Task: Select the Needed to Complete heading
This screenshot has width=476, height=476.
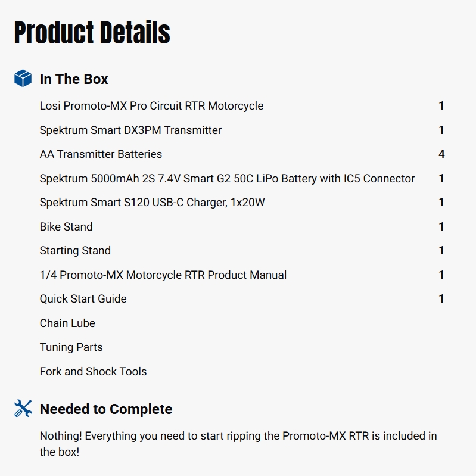Action: click(106, 409)
